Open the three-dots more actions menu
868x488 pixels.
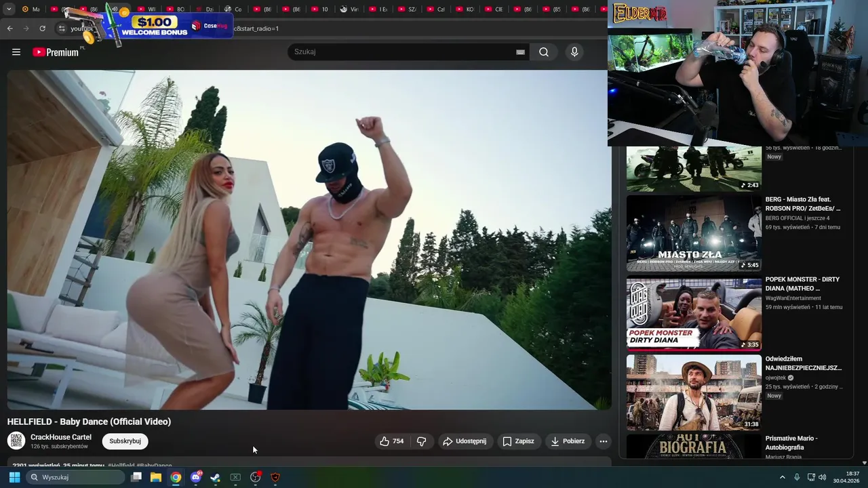pos(604,441)
